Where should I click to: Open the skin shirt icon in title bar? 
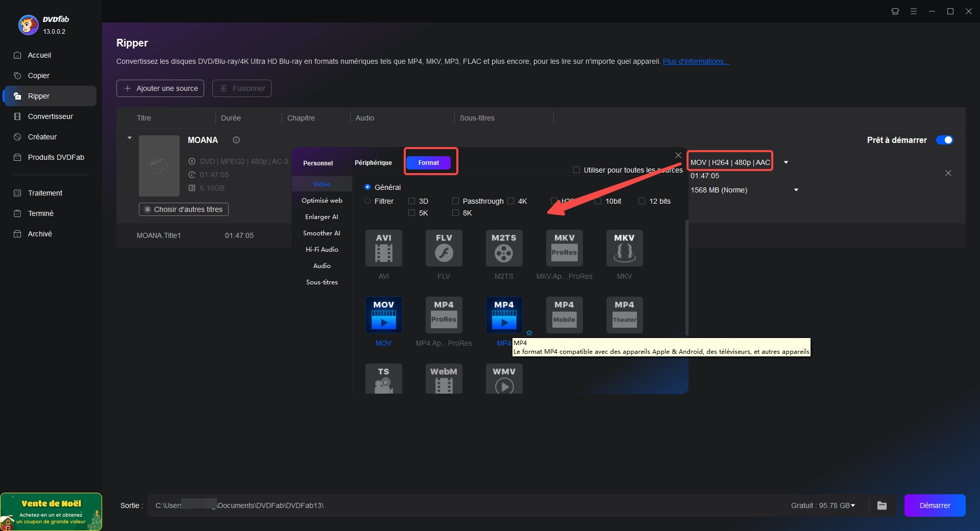coord(895,11)
